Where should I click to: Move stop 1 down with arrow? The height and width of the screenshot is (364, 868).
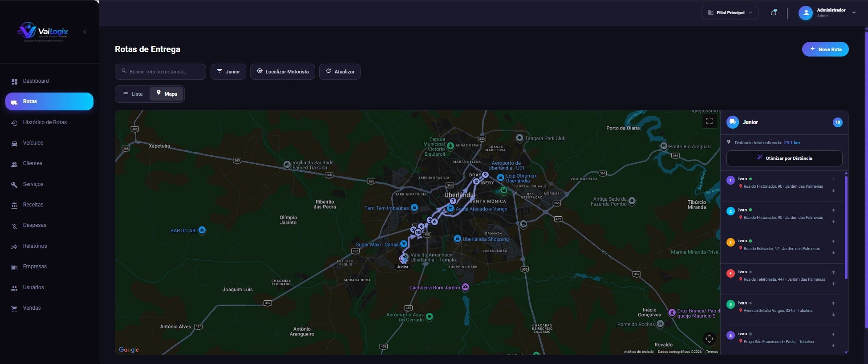click(x=833, y=191)
